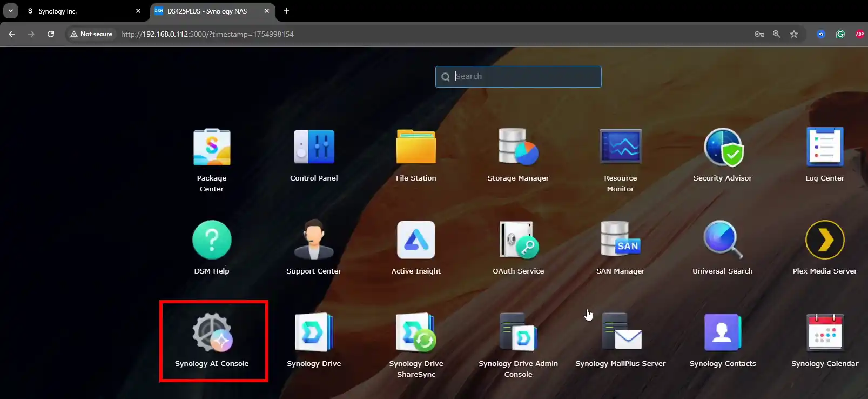This screenshot has height=399, width=868.
Task: Launch Synology MailPlus Server
Action: pyautogui.click(x=621, y=332)
